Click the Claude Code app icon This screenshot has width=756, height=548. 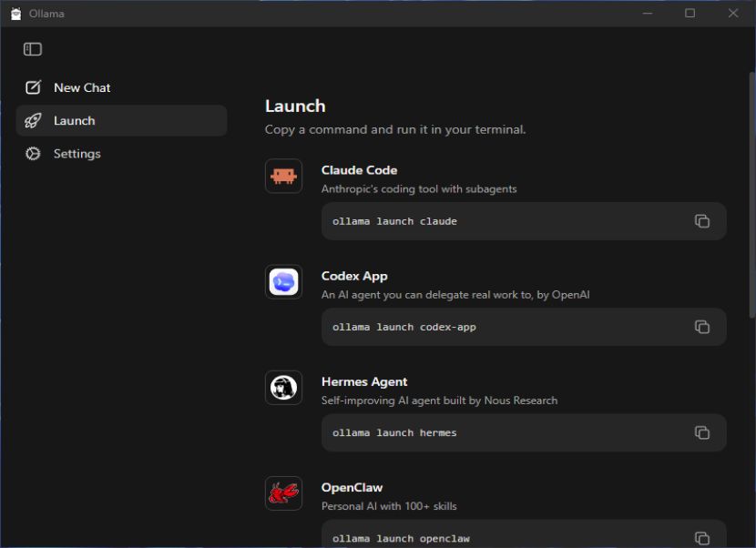pyautogui.click(x=283, y=176)
